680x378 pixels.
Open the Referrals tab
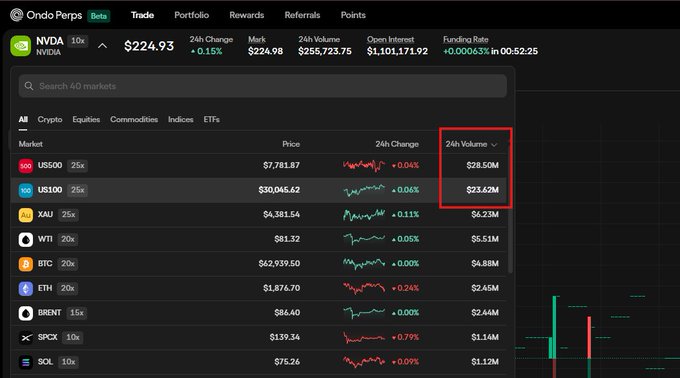click(x=302, y=15)
